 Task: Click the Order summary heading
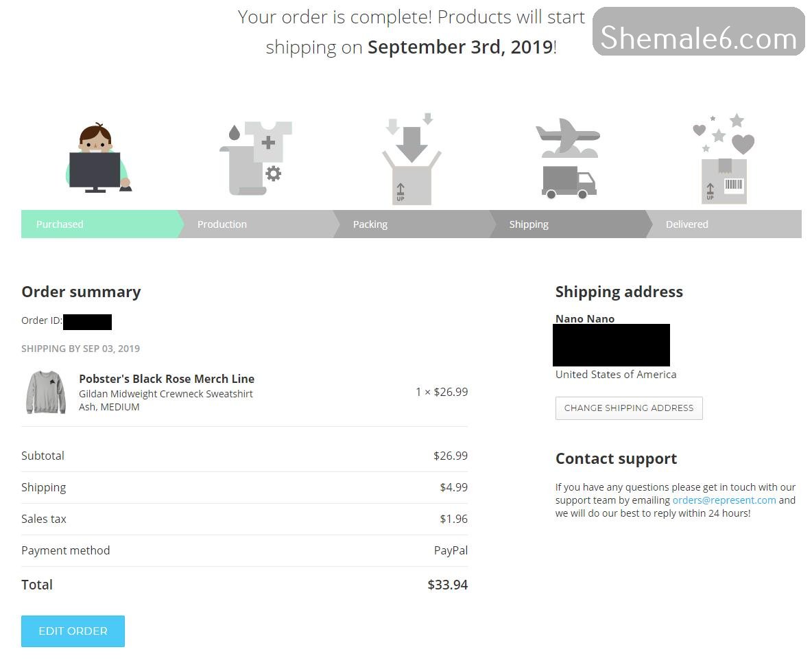(x=81, y=292)
